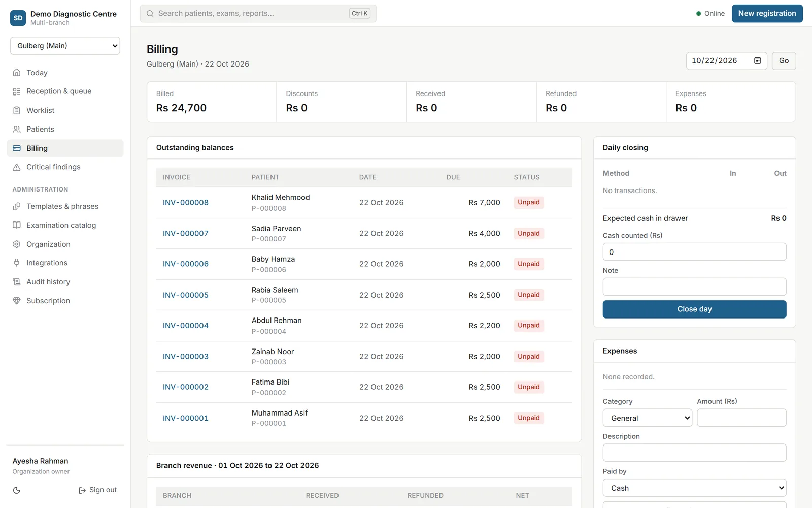Click the 10/22/2026 date field
This screenshot has height=508, width=812.
tap(726, 60)
